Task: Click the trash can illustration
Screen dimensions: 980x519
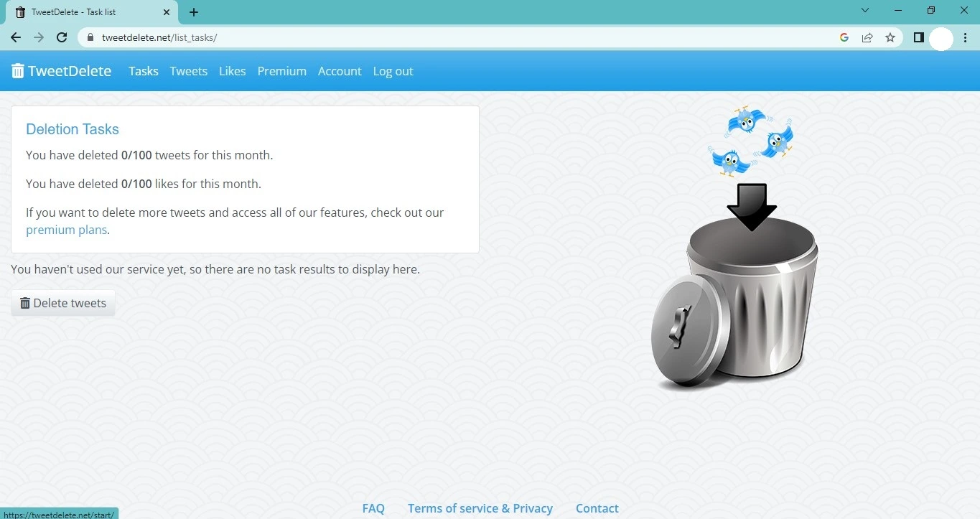Action: click(734, 304)
